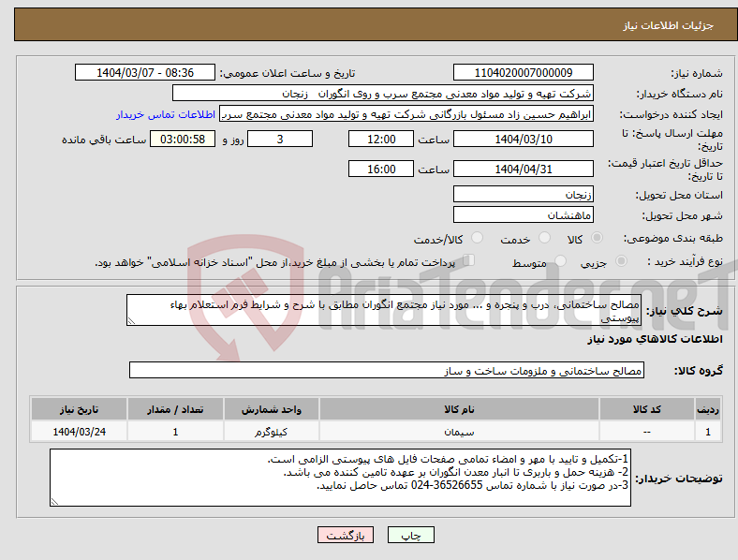Toggle Islamic treasury bonds payment checkbox
Screen dimensions: 738x560
469,260
